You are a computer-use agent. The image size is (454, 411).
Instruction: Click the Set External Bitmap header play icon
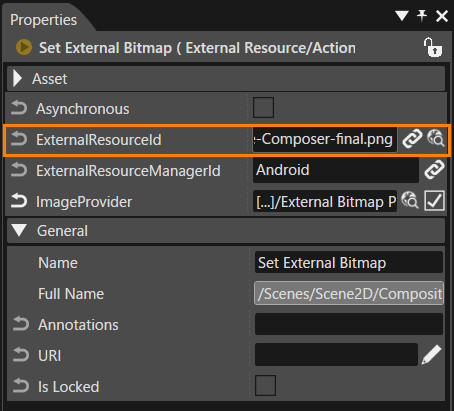click(24, 47)
